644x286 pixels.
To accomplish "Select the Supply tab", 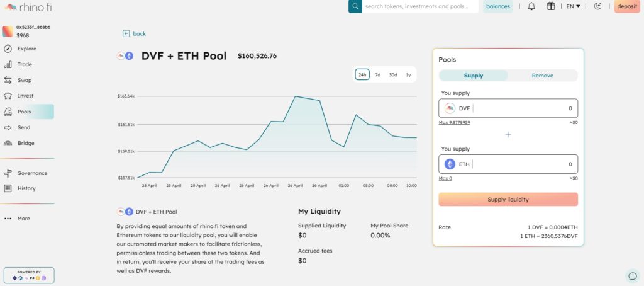I will (x=474, y=76).
